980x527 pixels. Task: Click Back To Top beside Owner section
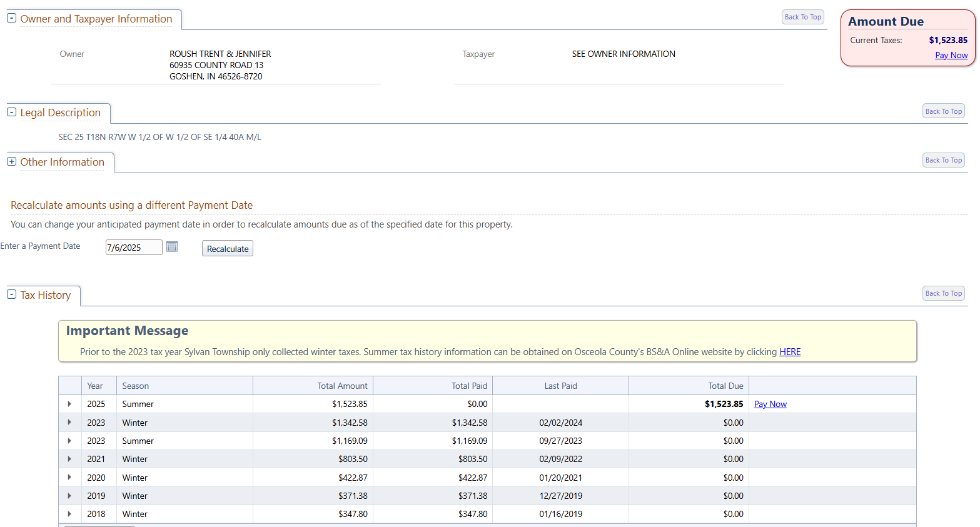click(x=802, y=17)
